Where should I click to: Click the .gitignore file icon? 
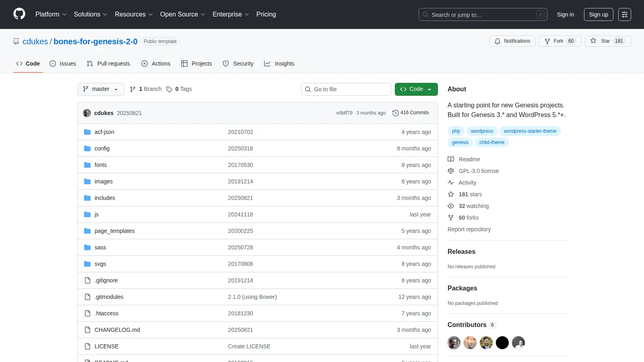(87, 280)
